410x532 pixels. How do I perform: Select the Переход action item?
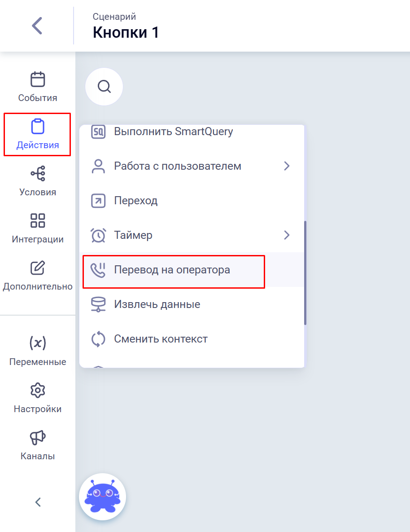[135, 201]
